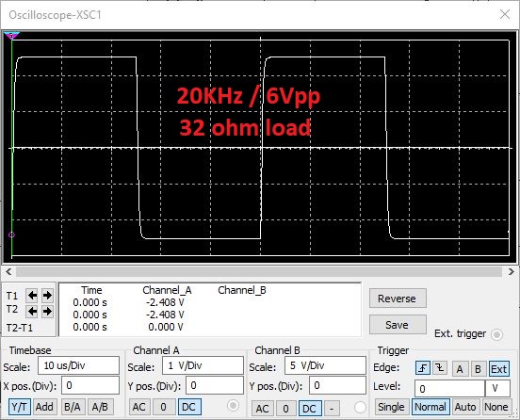Set Channel A coupling to AC
This screenshot has width=520, height=420.
(139, 407)
